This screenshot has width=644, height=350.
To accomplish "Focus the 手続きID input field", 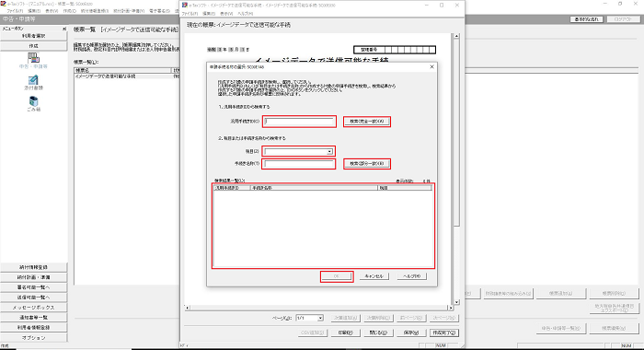I will pos(299,122).
